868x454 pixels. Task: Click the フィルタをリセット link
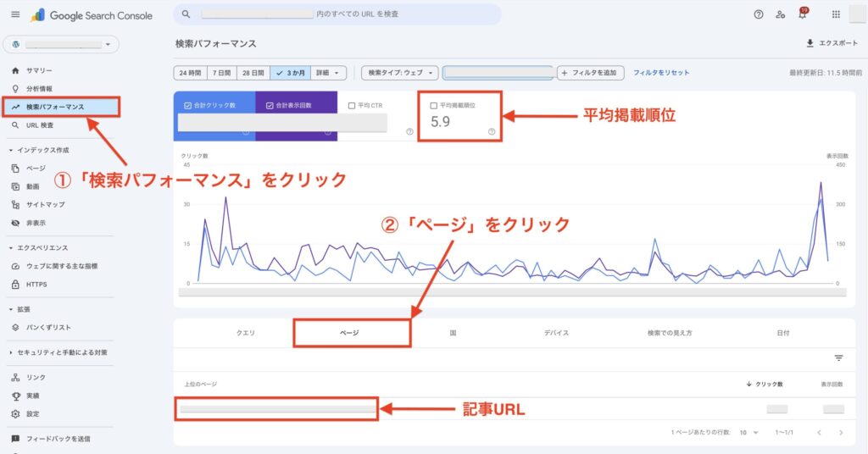pyautogui.click(x=661, y=73)
